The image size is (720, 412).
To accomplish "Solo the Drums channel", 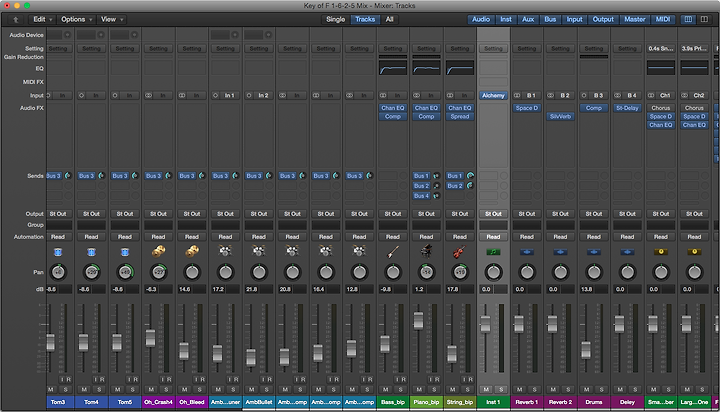I will point(602,389).
